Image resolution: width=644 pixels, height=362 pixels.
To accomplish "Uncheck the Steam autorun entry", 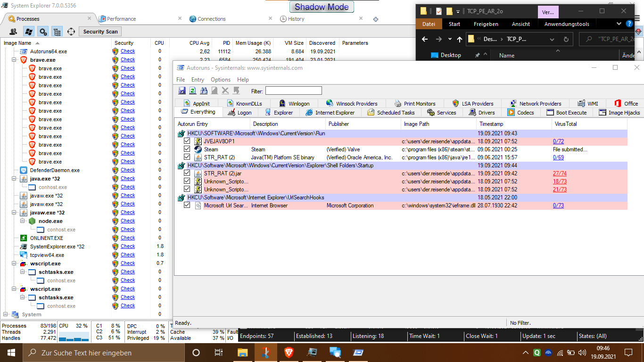I will point(187,149).
